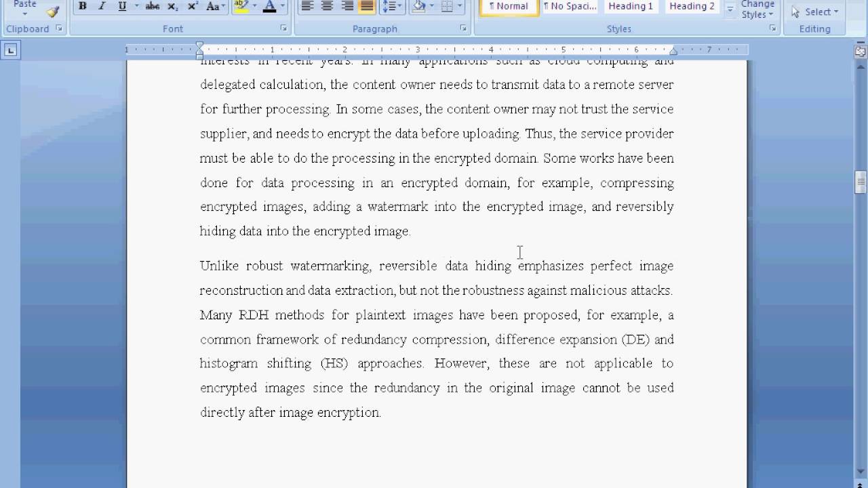Click the tab selector button
The height and width of the screenshot is (488, 868).
pyautogui.click(x=10, y=49)
